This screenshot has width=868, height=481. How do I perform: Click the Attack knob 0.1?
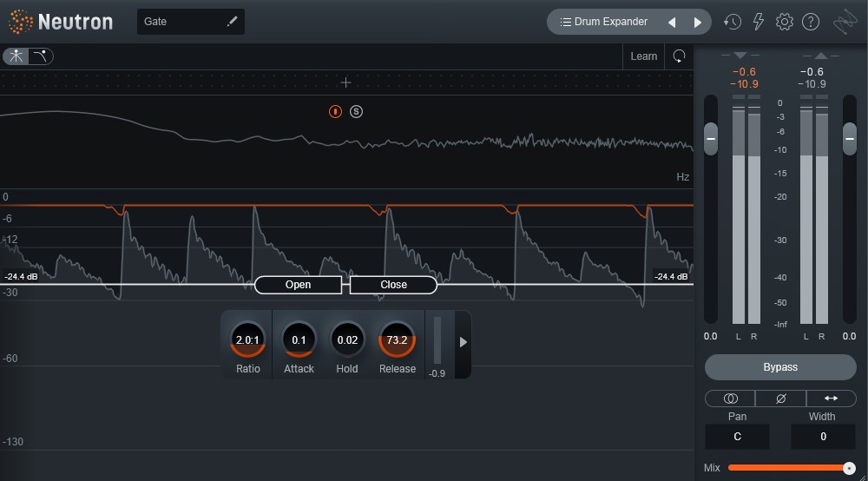299,339
